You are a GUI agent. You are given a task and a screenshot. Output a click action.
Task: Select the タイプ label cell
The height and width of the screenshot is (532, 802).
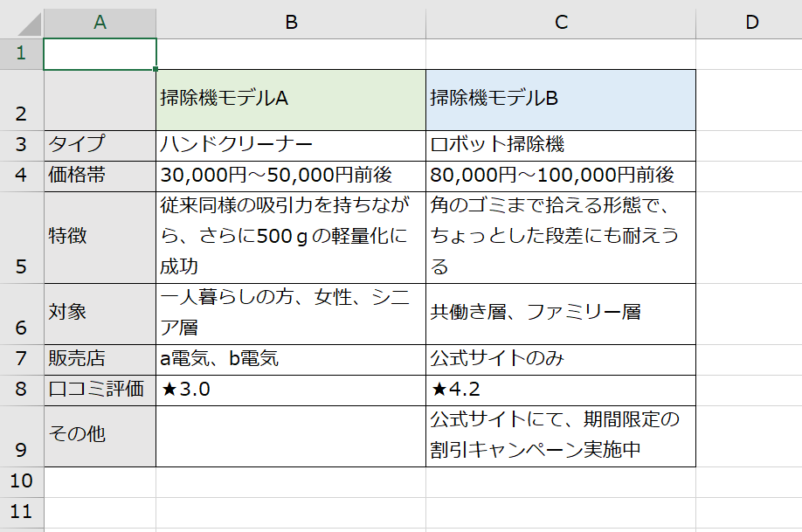click(100, 146)
